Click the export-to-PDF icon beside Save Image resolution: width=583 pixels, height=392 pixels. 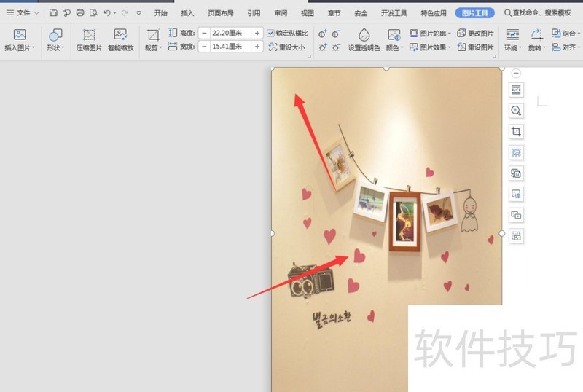pos(66,12)
